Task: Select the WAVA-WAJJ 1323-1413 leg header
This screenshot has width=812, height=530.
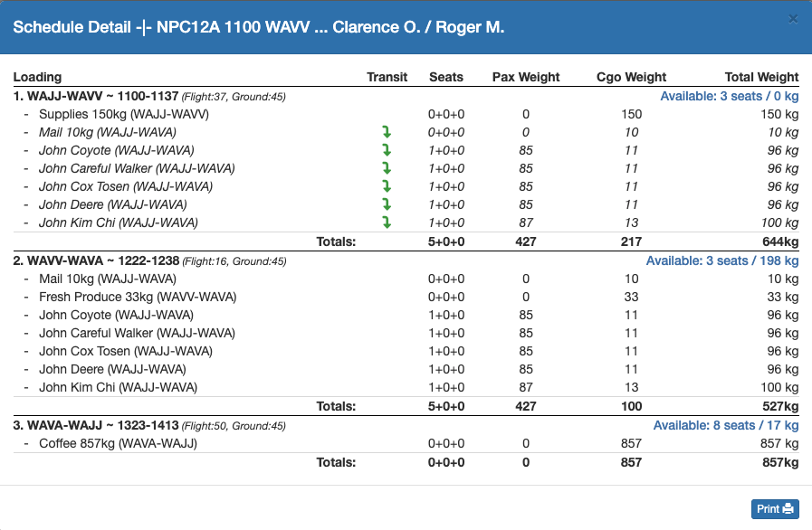Action: click(96, 426)
